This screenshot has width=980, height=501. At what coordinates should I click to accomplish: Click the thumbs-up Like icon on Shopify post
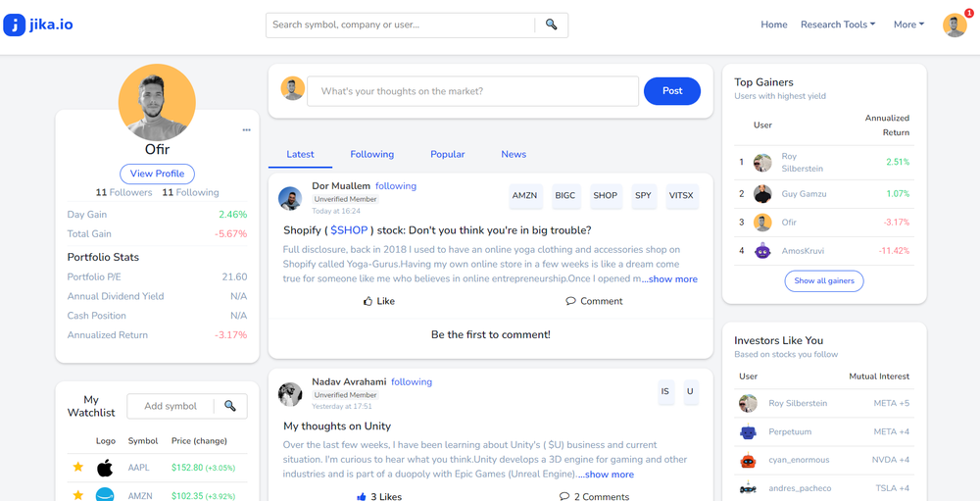tap(368, 301)
